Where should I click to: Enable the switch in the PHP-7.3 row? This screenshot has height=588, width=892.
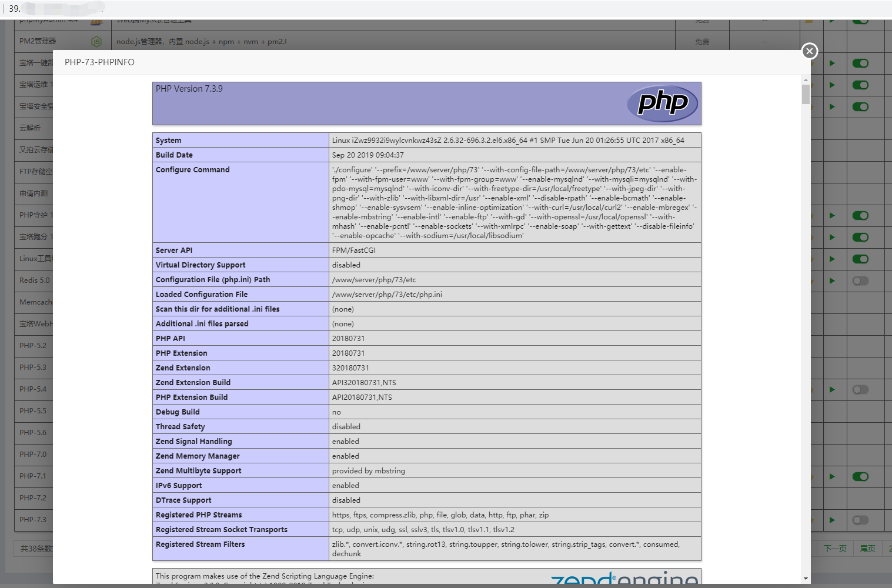tap(860, 520)
